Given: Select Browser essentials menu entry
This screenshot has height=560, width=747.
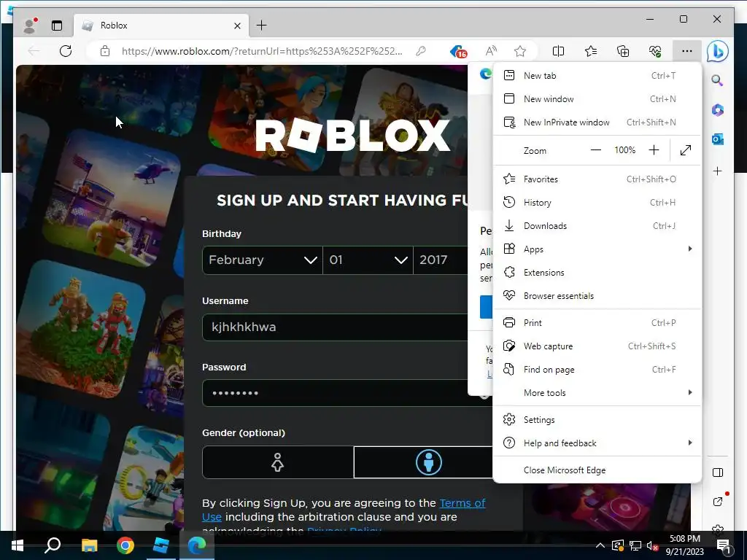Looking at the screenshot, I should (x=597, y=296).
